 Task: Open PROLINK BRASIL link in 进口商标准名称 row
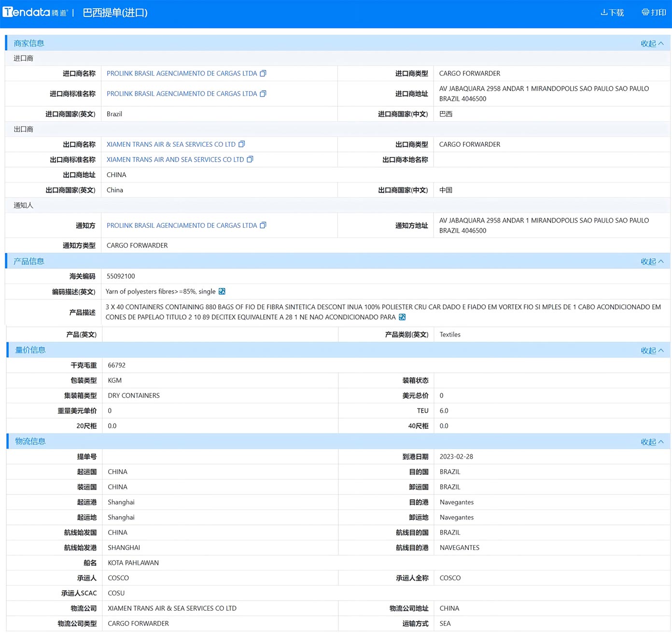click(x=182, y=94)
